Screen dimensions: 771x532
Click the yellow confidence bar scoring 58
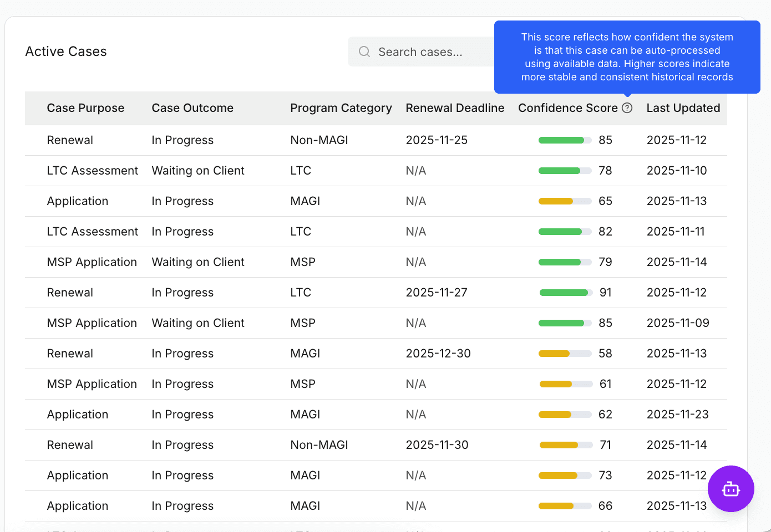[x=565, y=354]
